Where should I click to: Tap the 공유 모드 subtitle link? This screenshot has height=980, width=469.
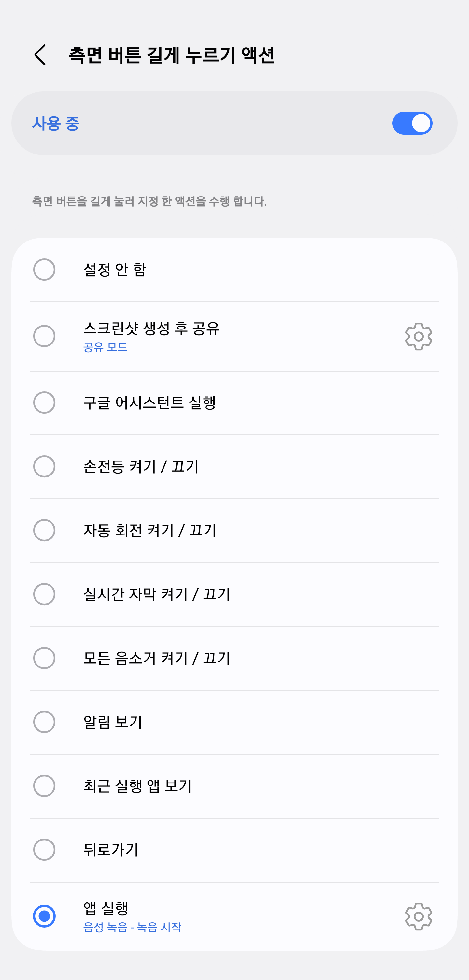tap(105, 347)
